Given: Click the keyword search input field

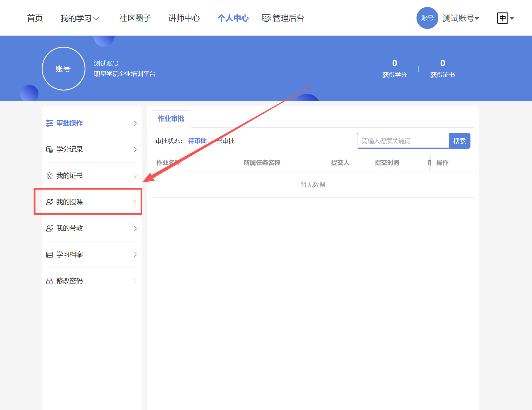Looking at the screenshot, I should tap(403, 141).
